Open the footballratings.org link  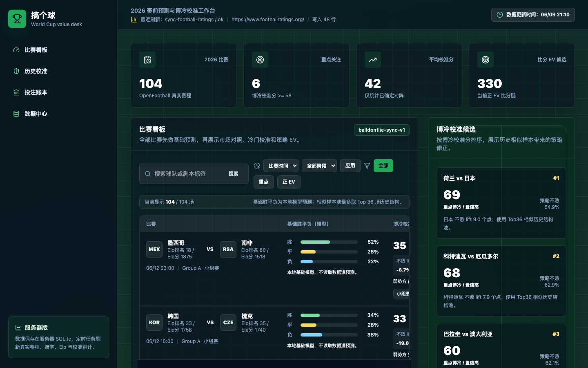[x=268, y=20]
